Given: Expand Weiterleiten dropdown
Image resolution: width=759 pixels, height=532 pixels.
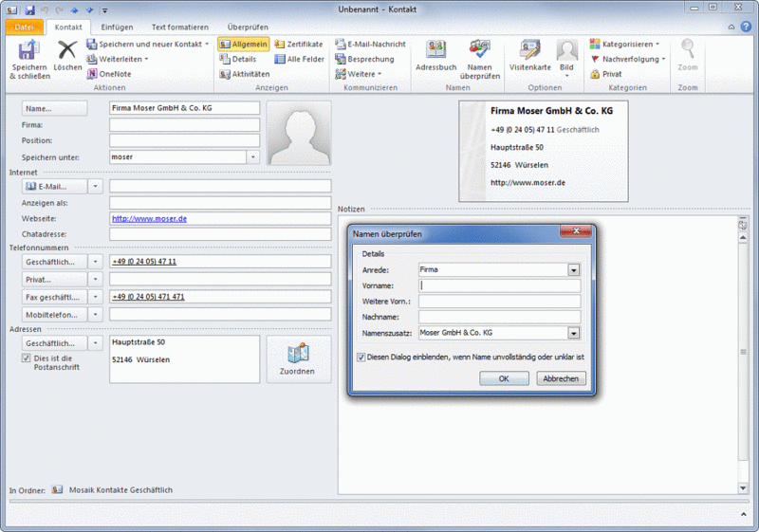Looking at the screenshot, I should (x=146, y=59).
